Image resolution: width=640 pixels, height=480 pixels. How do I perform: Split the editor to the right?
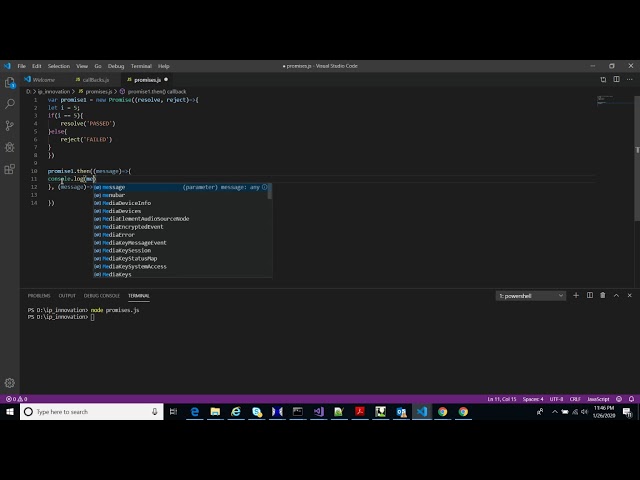point(616,79)
